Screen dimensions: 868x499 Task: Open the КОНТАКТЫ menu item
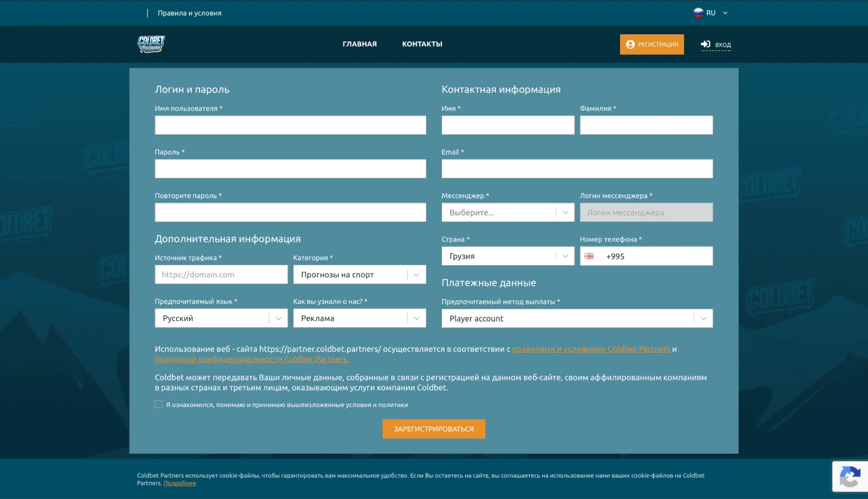click(422, 44)
